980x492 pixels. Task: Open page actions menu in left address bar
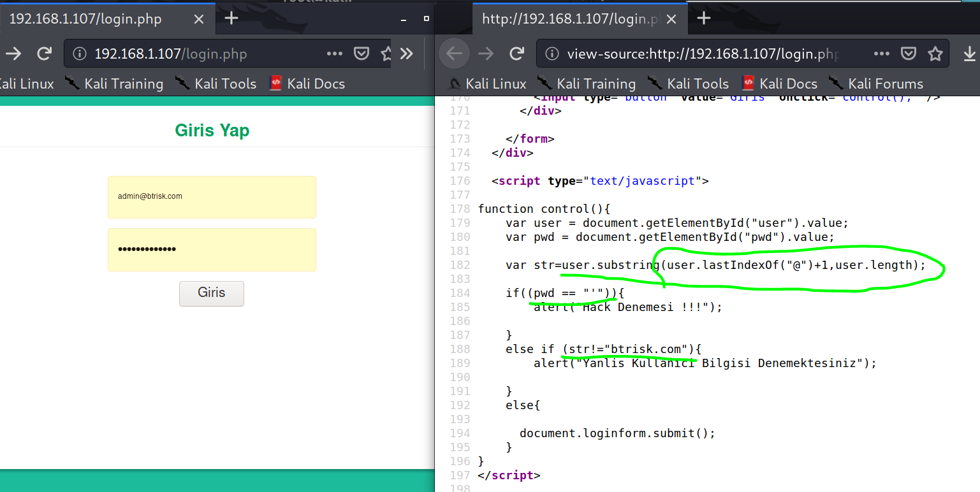click(335, 54)
